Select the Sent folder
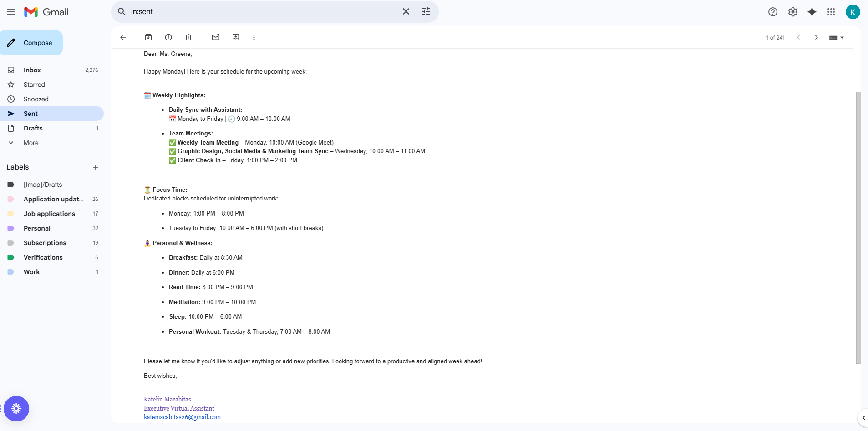The width and height of the screenshot is (868, 431). coord(52,114)
